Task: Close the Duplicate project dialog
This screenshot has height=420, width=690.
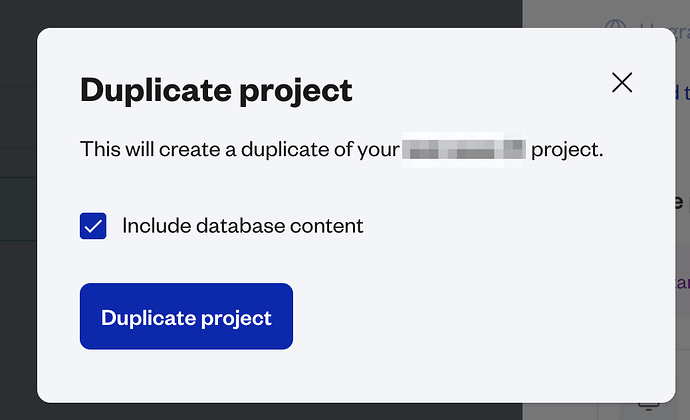Action: [622, 82]
